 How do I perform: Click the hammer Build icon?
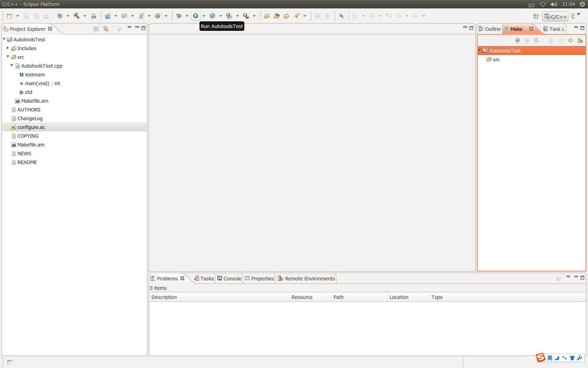(x=76, y=16)
